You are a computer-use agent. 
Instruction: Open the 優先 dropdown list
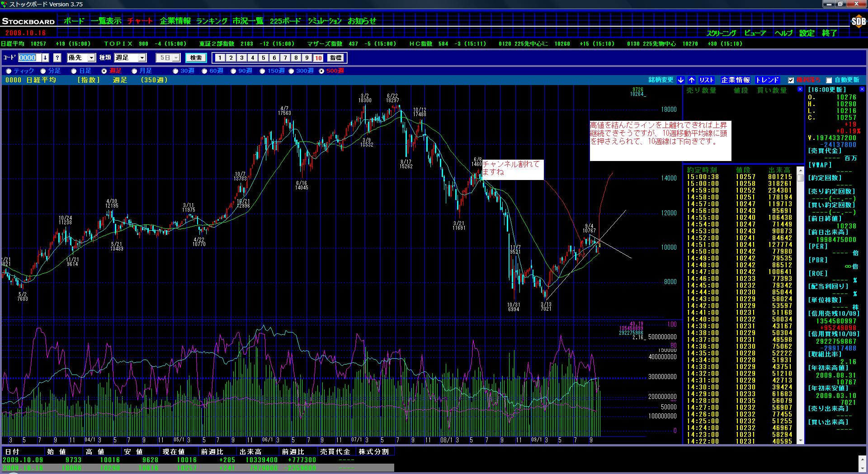tap(91, 58)
